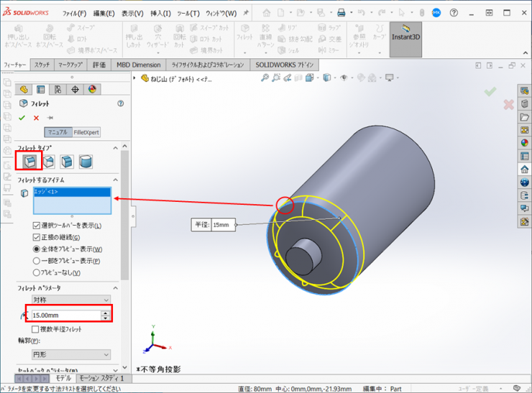532x393 pixels.
Task: Pin the fillet PropertyManager panel
Action: pos(50,118)
